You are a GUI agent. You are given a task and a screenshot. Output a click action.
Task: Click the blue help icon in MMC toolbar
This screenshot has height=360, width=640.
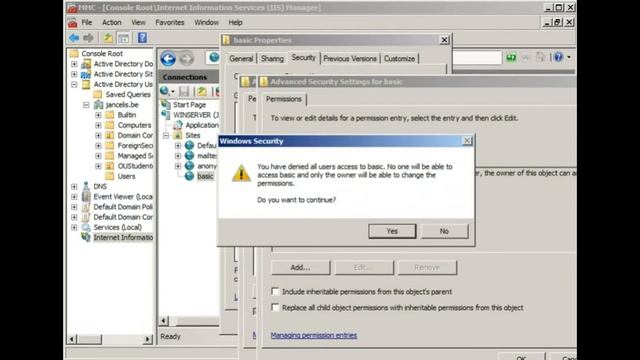coord(142,38)
